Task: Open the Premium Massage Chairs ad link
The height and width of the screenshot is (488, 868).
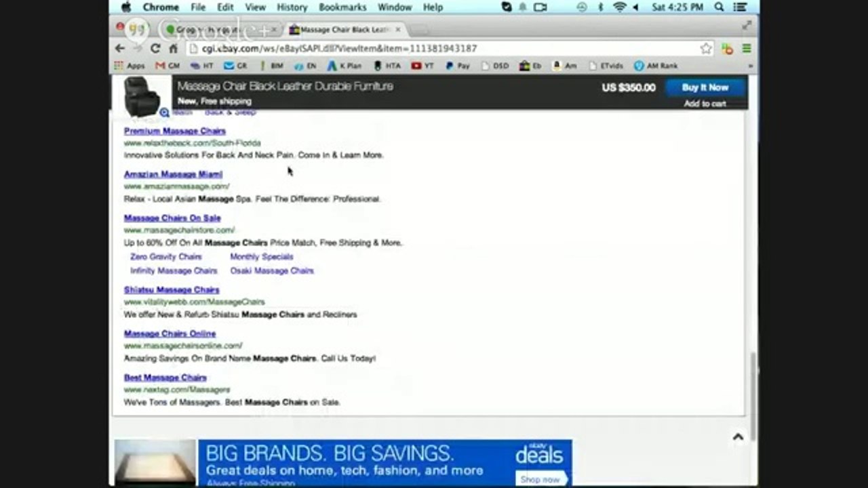Action: point(175,131)
